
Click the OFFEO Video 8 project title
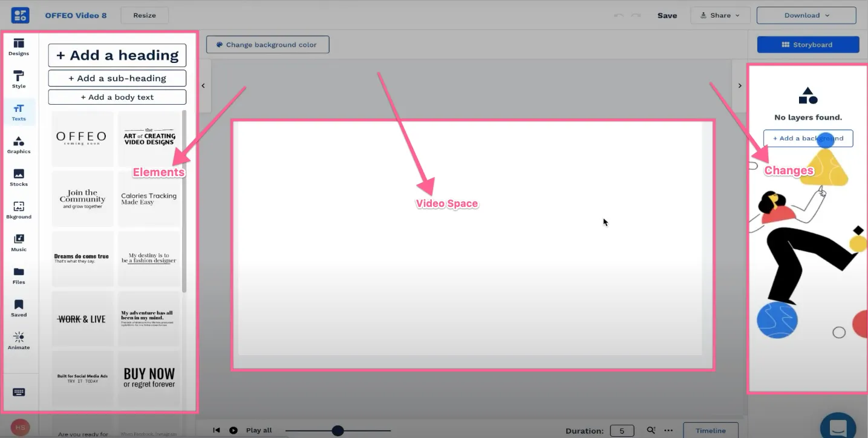click(76, 15)
